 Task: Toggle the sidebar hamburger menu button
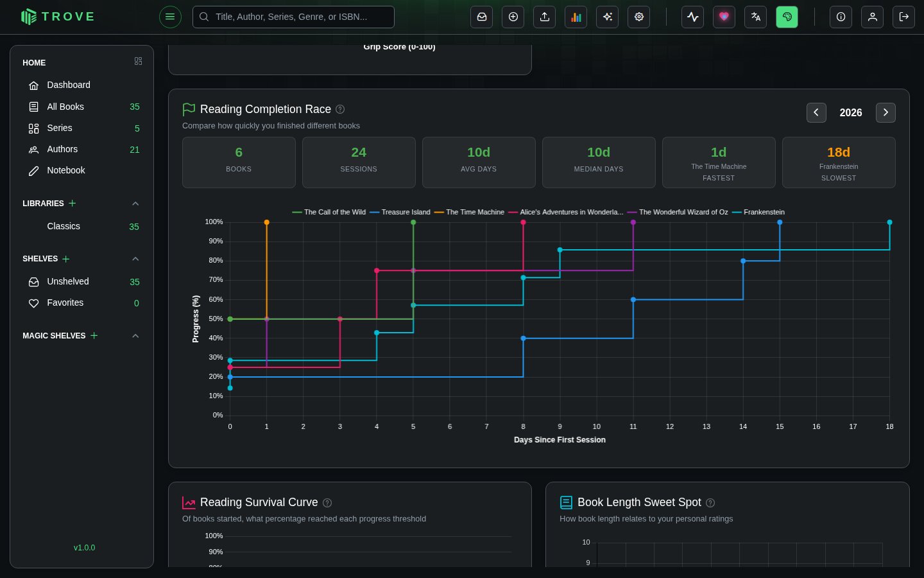click(x=170, y=17)
